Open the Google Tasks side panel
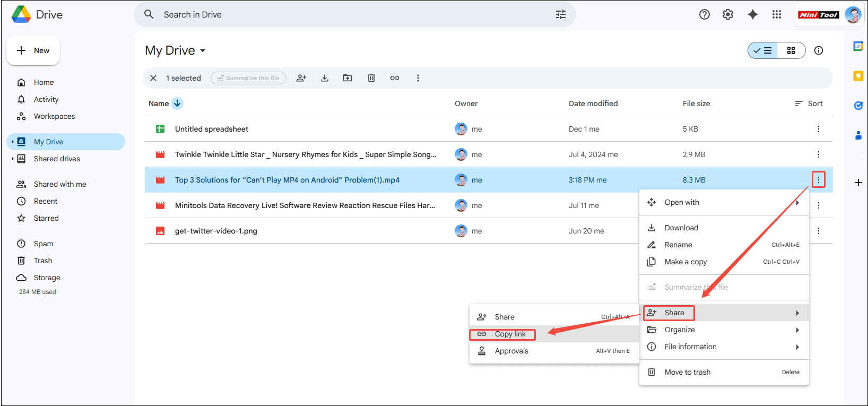Screen dimensions: 868x406 [x=858, y=106]
